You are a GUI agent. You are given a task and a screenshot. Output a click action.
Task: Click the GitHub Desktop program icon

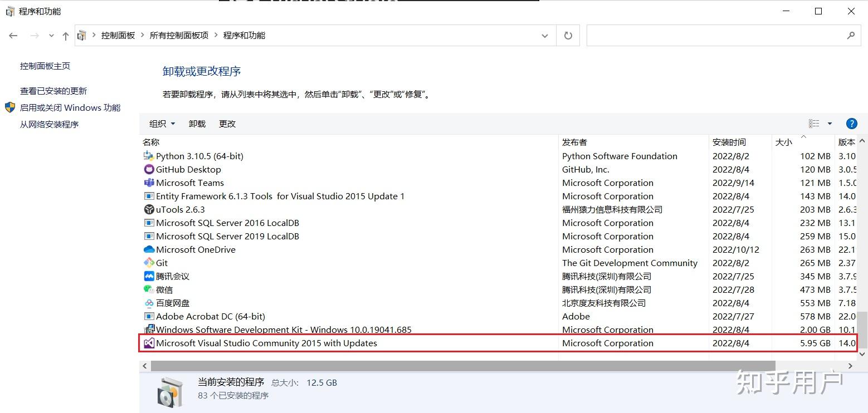(149, 169)
